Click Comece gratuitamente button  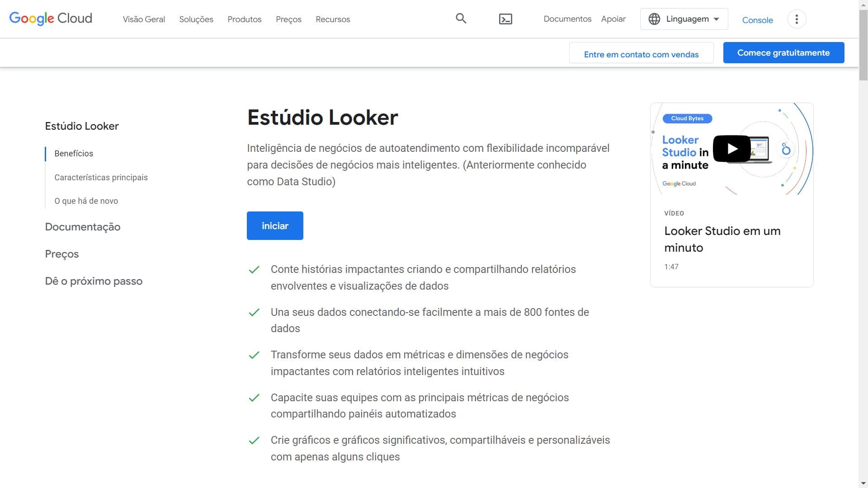coord(783,53)
